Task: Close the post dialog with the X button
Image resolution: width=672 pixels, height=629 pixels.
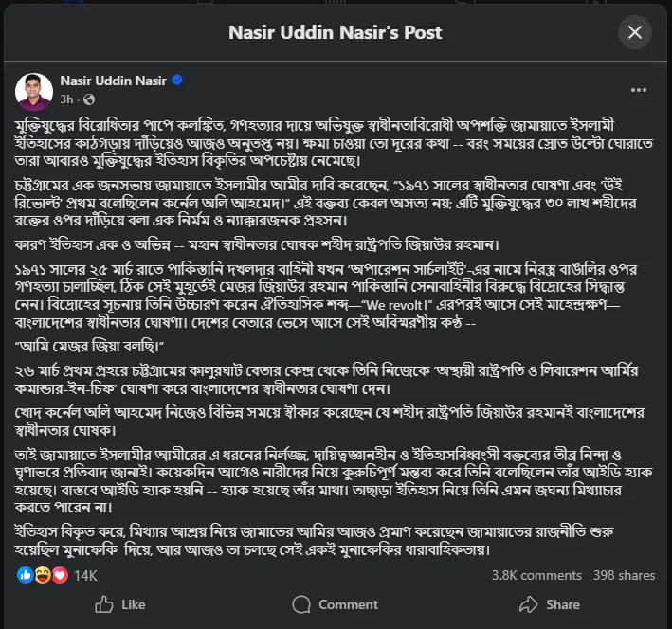Action: 634,32
